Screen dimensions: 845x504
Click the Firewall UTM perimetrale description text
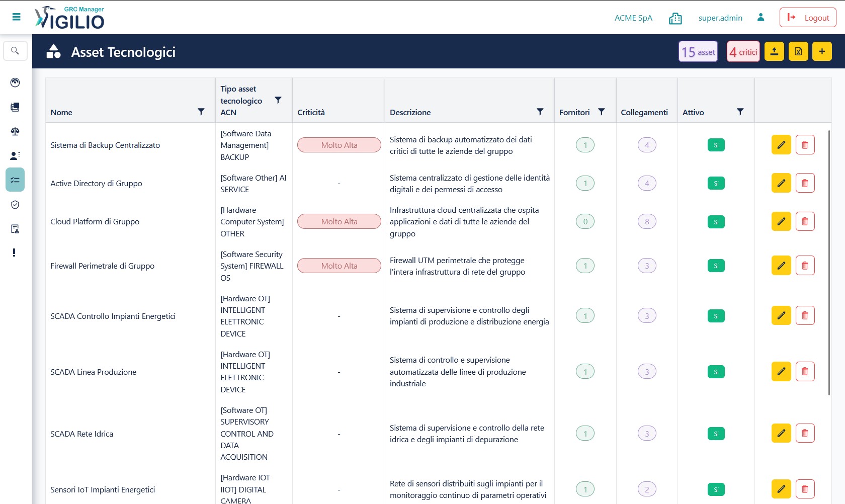(458, 266)
